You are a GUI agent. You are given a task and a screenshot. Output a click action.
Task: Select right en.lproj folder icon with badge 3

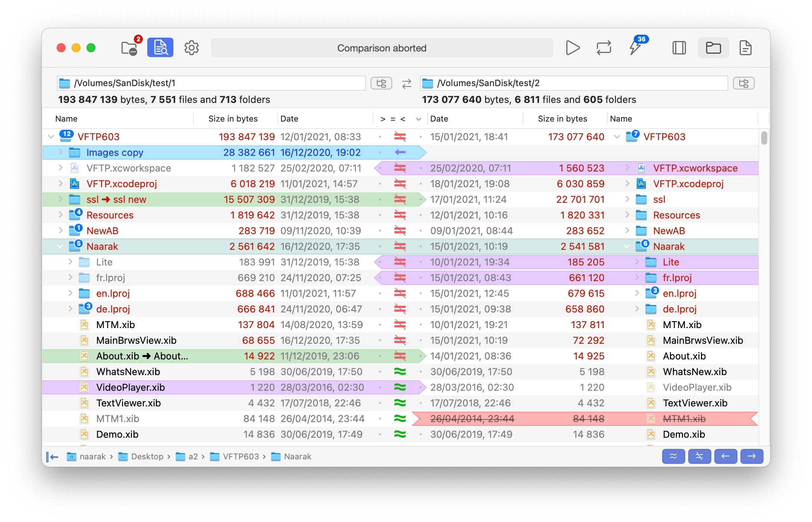[x=652, y=293]
